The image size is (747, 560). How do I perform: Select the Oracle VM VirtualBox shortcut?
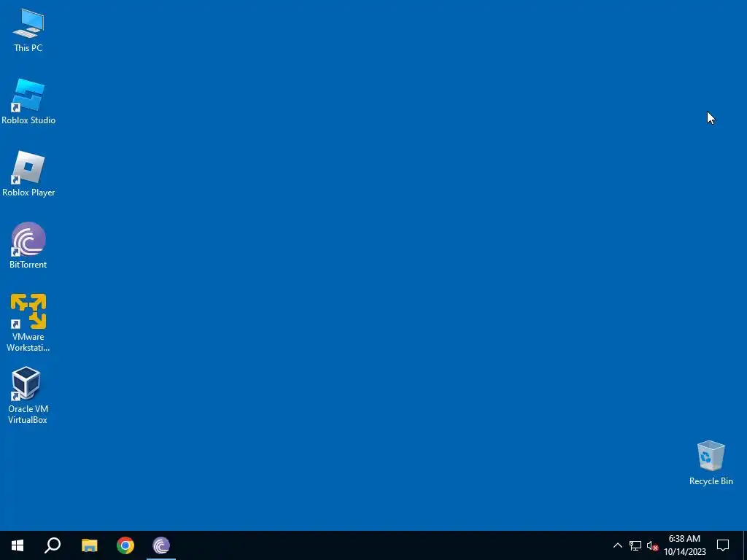point(28,395)
